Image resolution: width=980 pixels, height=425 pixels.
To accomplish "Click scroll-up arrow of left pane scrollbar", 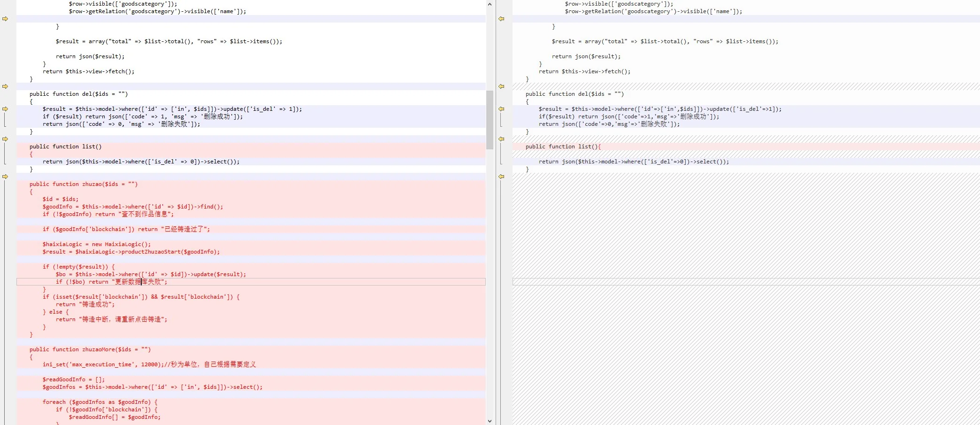I will (490, 4).
